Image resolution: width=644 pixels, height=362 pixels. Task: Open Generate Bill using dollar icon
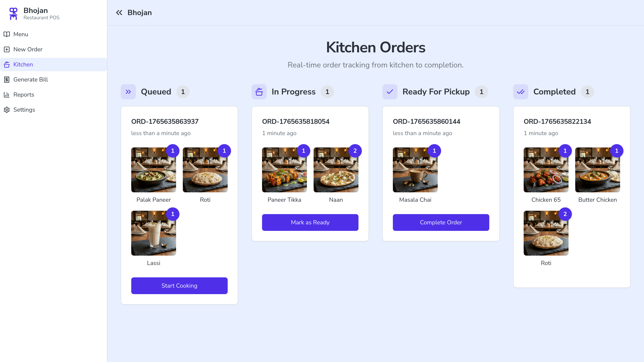click(x=7, y=79)
